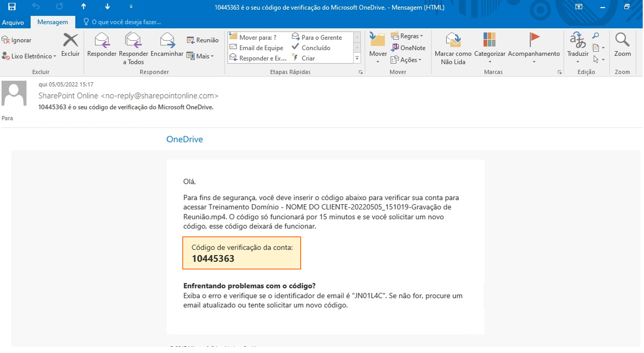Open the Arquivo menu tab
The width and height of the screenshot is (644, 353).
13,22
